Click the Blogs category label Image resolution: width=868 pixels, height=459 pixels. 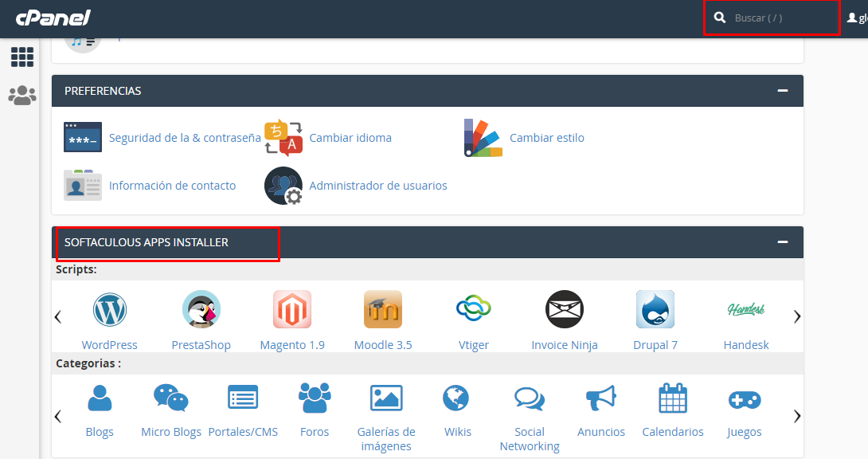[100, 432]
